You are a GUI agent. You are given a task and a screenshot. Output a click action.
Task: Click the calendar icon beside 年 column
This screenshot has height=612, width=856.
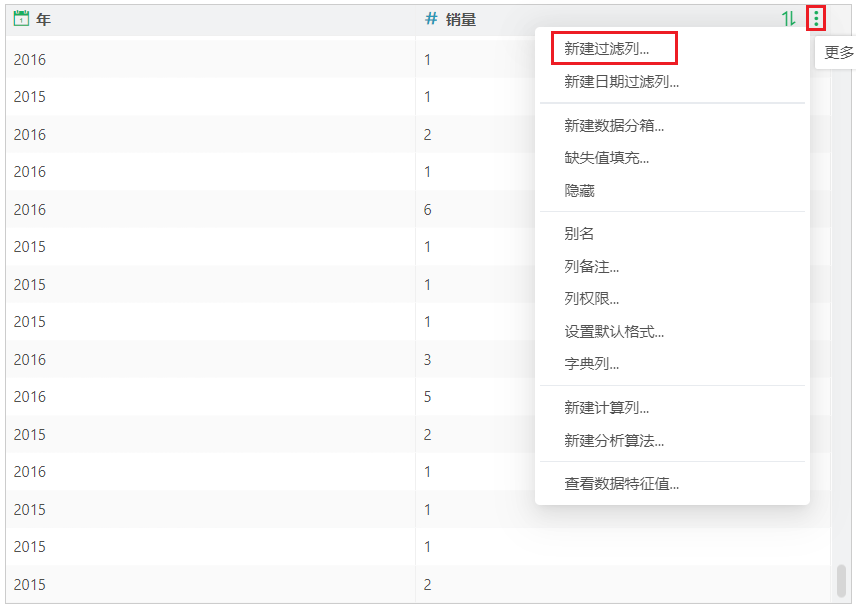coord(21,18)
